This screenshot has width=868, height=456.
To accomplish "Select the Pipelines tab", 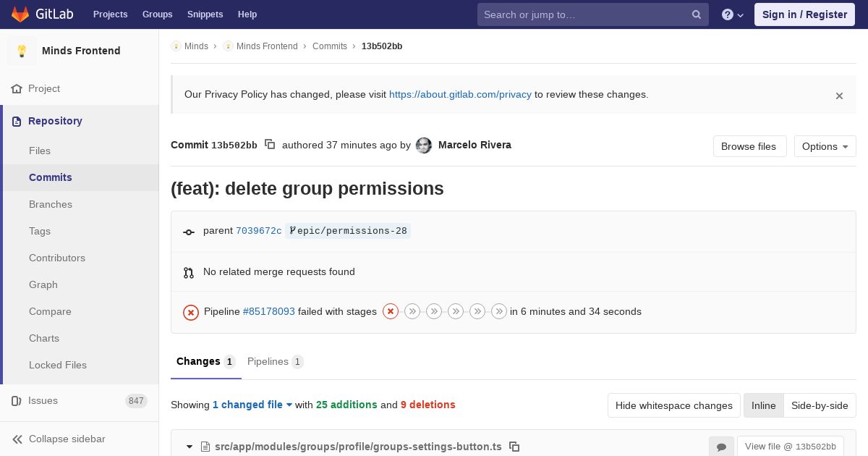I will (276, 361).
